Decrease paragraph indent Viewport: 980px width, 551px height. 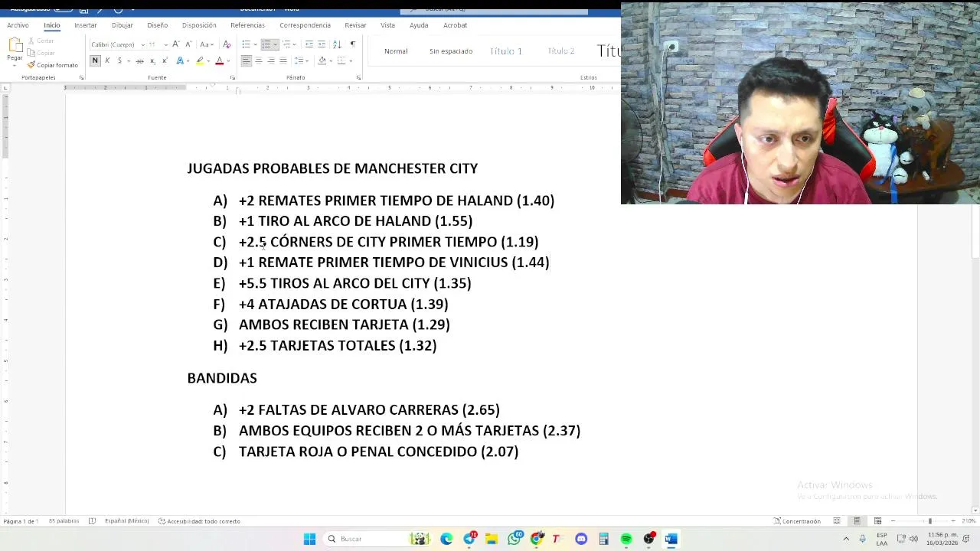tap(309, 44)
